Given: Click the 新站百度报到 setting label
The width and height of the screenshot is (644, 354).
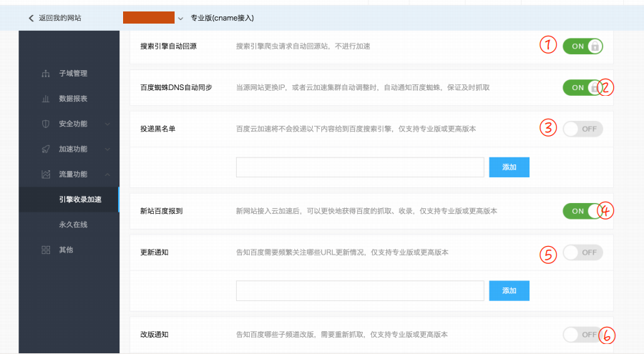Looking at the screenshot, I should [x=162, y=211].
